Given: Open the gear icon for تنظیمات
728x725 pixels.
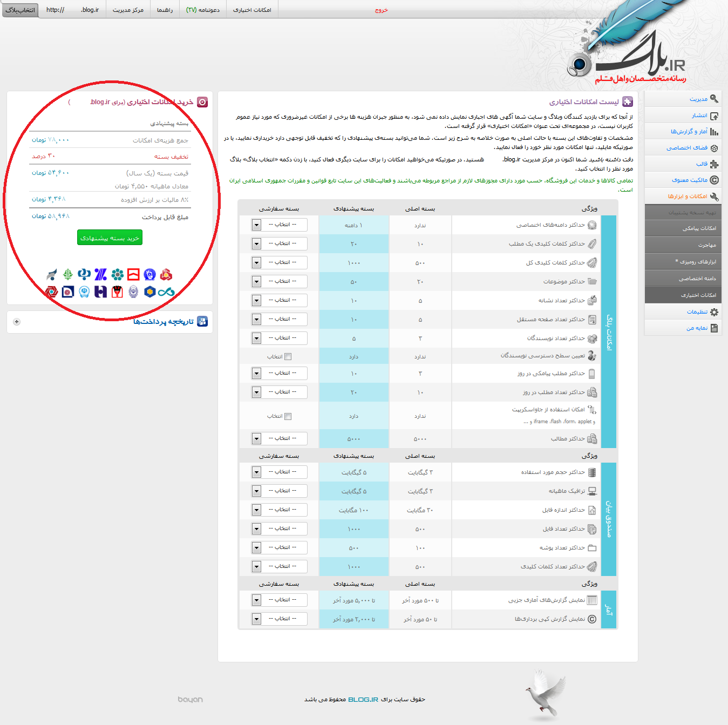Looking at the screenshot, I should [714, 312].
